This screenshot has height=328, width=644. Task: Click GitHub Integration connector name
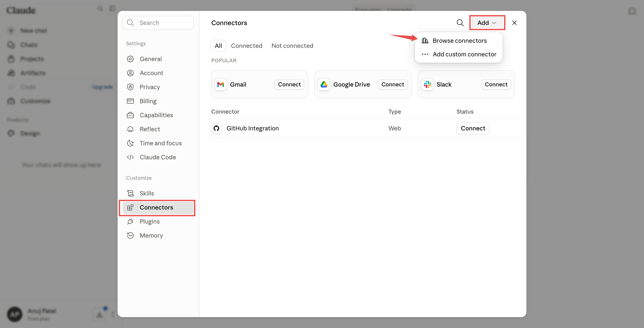click(x=253, y=128)
